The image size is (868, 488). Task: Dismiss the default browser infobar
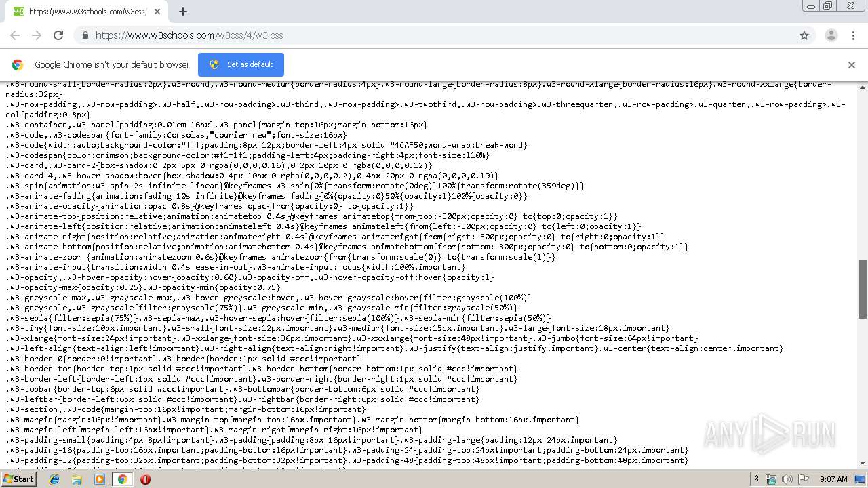click(852, 65)
